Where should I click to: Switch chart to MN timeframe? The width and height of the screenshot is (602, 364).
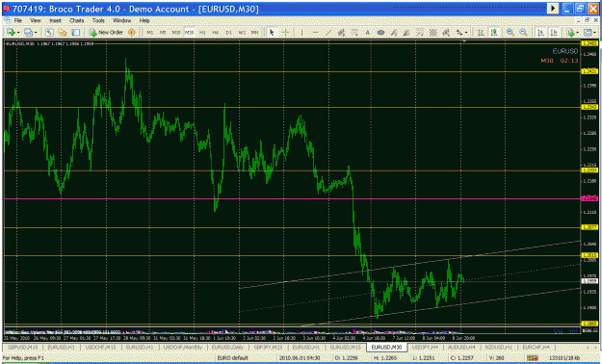point(254,33)
